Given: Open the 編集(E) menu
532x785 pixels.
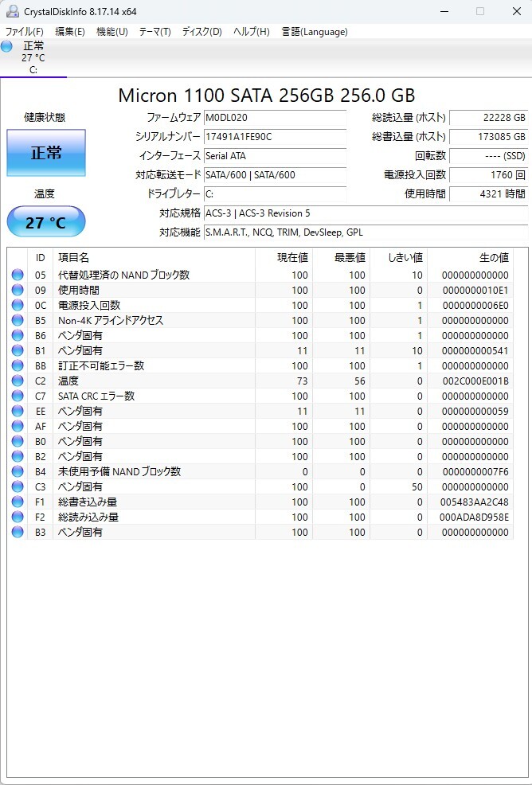Looking at the screenshot, I should (x=69, y=32).
